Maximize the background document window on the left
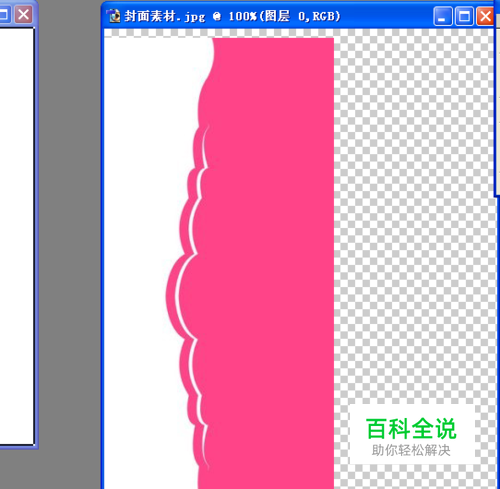 (x=4, y=15)
